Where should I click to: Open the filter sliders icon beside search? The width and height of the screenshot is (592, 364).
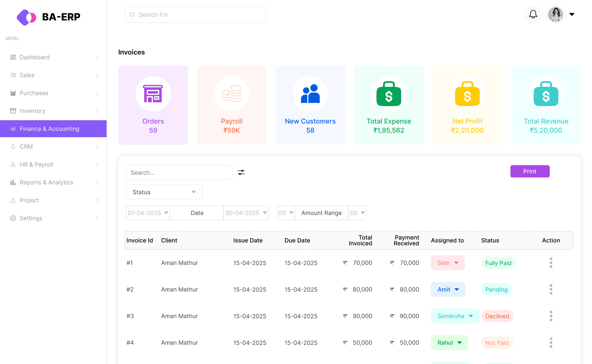pos(241,172)
